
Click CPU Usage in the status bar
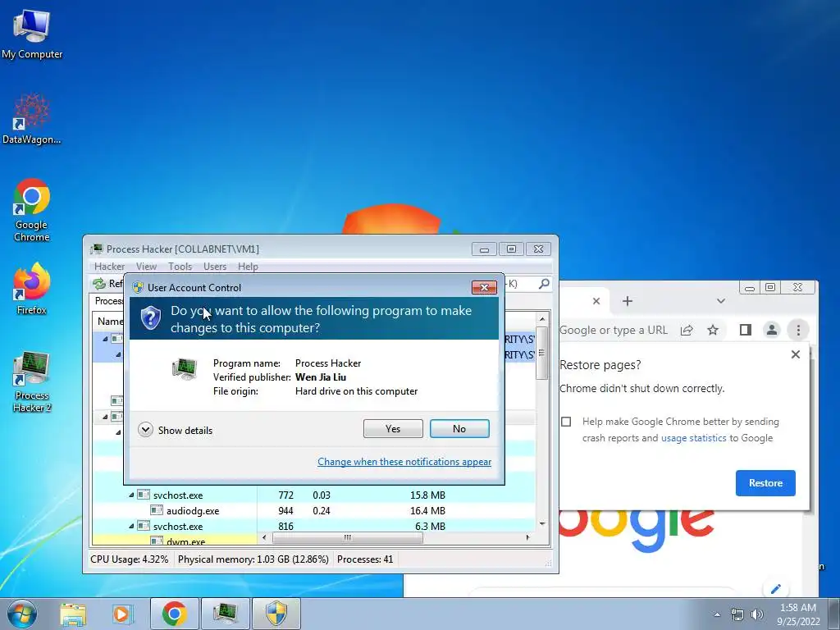tap(129, 559)
